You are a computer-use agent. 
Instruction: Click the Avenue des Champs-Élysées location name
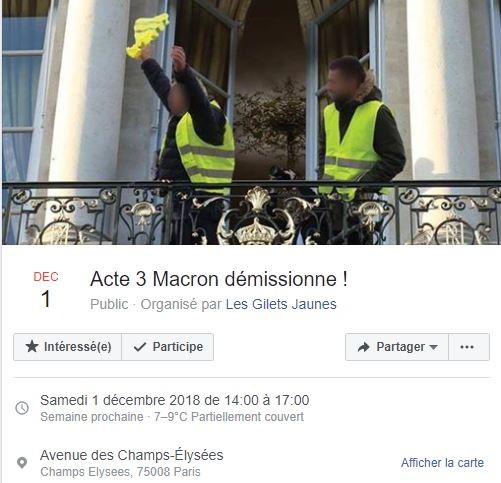pyautogui.click(x=132, y=455)
